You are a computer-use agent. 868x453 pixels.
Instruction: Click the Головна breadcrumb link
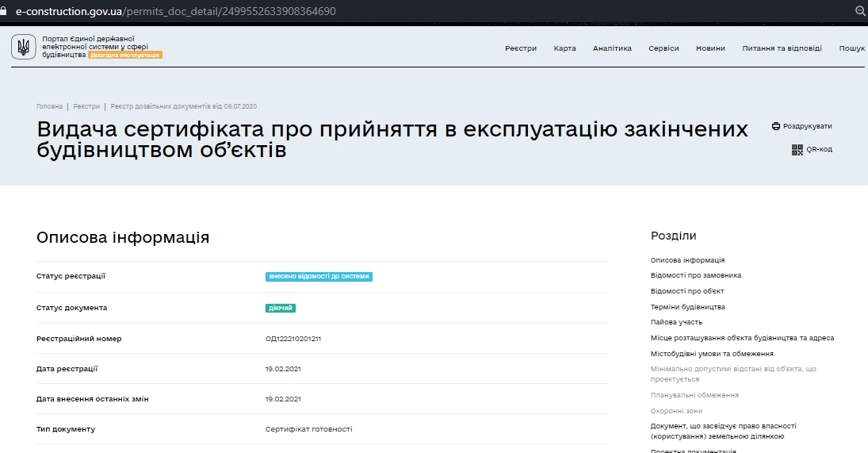tap(49, 106)
